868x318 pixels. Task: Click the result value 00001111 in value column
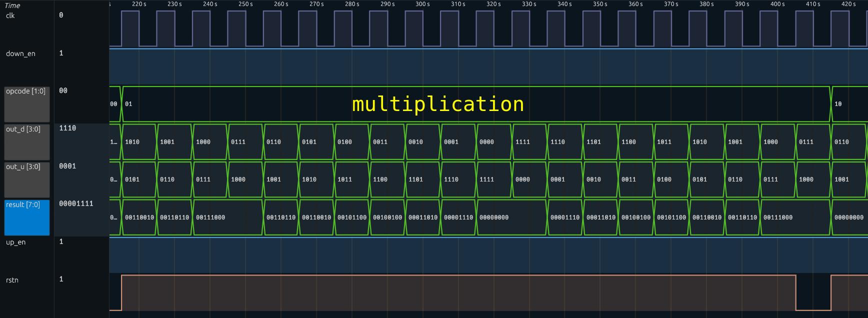click(76, 204)
